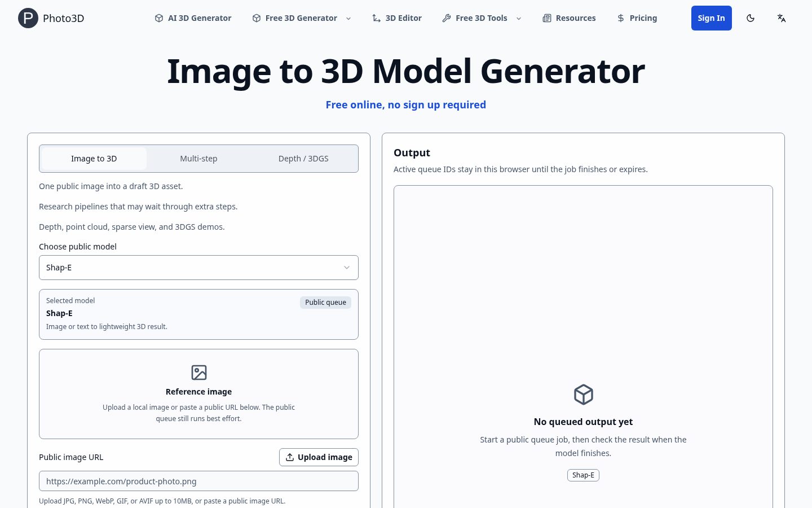The image size is (812, 508).
Task: Open the Choose public model Shap-E dropdown
Action: coord(198,268)
